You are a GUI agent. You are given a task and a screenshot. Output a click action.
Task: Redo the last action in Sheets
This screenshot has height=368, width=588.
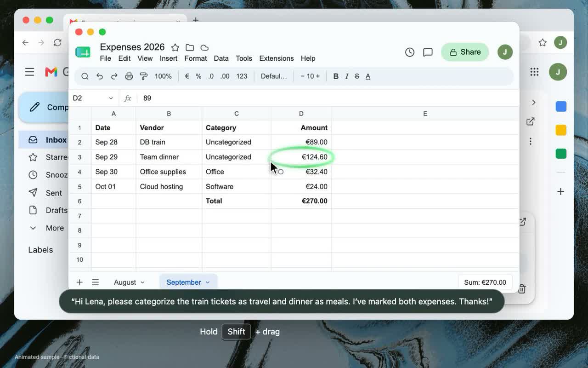click(114, 76)
